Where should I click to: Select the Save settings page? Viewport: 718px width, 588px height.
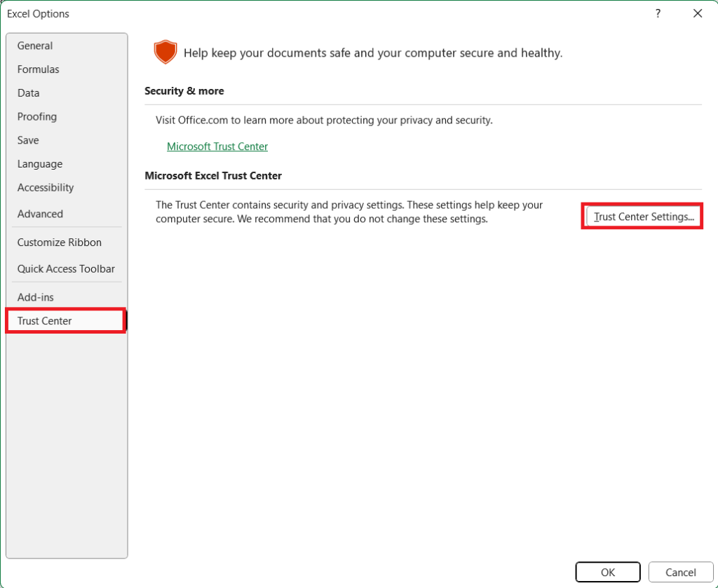click(x=28, y=140)
